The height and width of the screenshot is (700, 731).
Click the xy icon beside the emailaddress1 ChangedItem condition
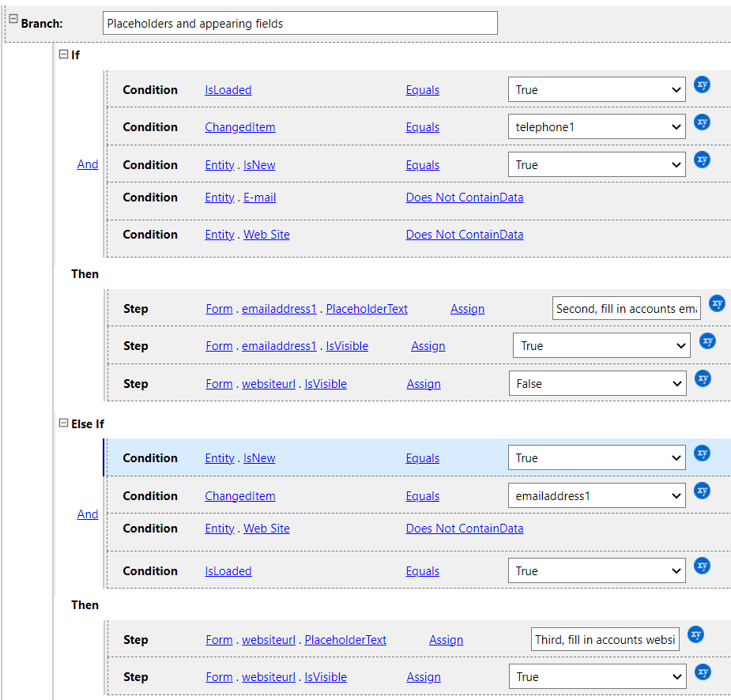[x=702, y=491]
